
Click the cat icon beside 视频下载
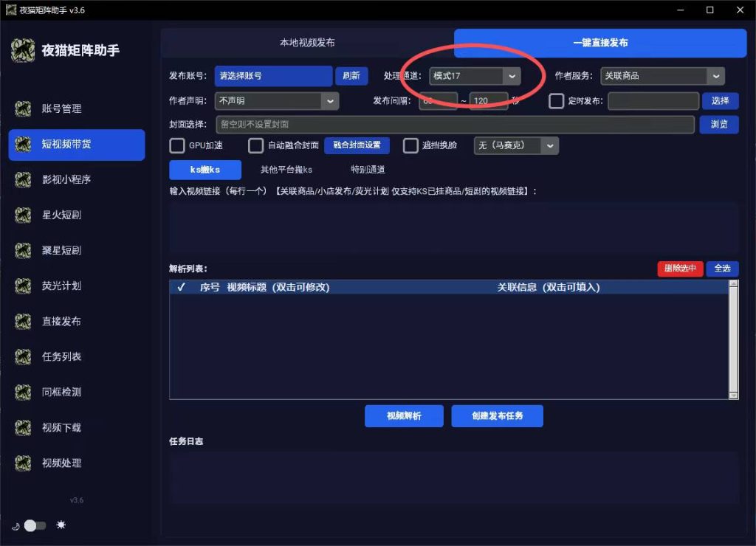click(x=23, y=427)
